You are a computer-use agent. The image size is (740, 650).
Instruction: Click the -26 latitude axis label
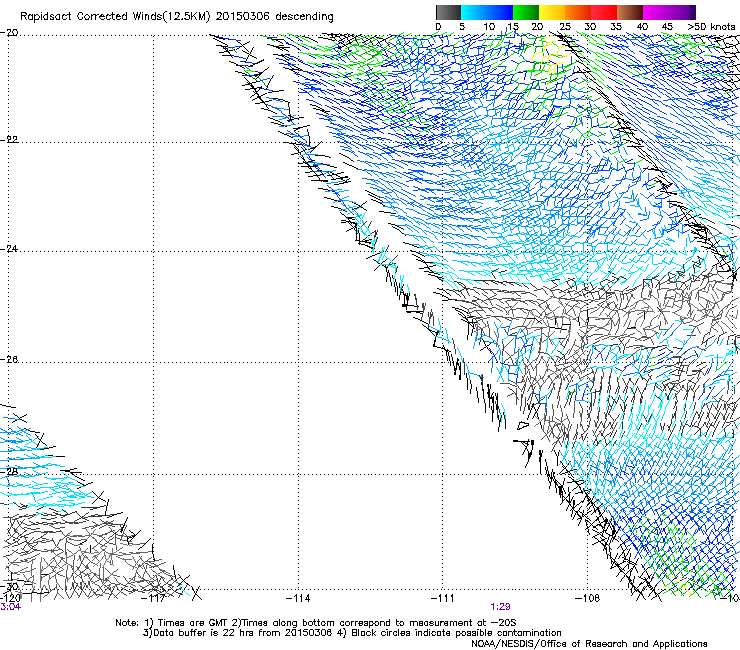coord(9,360)
